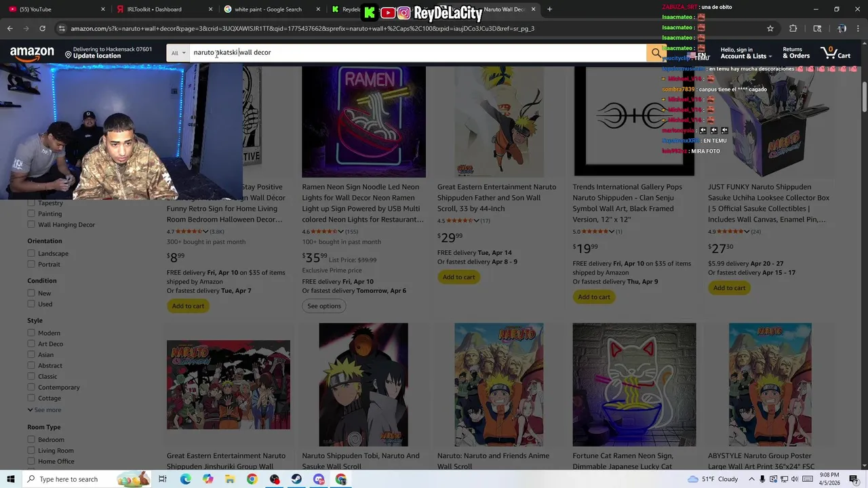Image resolution: width=868 pixels, height=488 pixels.
Task: Bookmark this page with the star icon
Action: tap(770, 28)
